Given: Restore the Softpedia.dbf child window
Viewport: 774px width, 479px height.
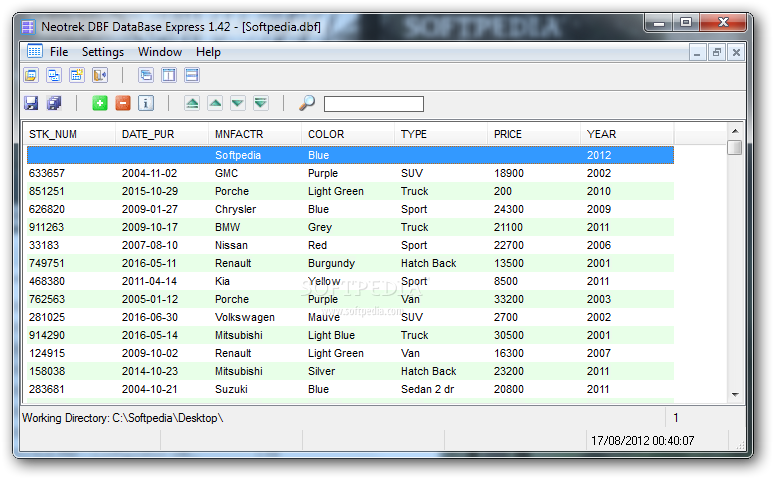Looking at the screenshot, I should [717, 52].
